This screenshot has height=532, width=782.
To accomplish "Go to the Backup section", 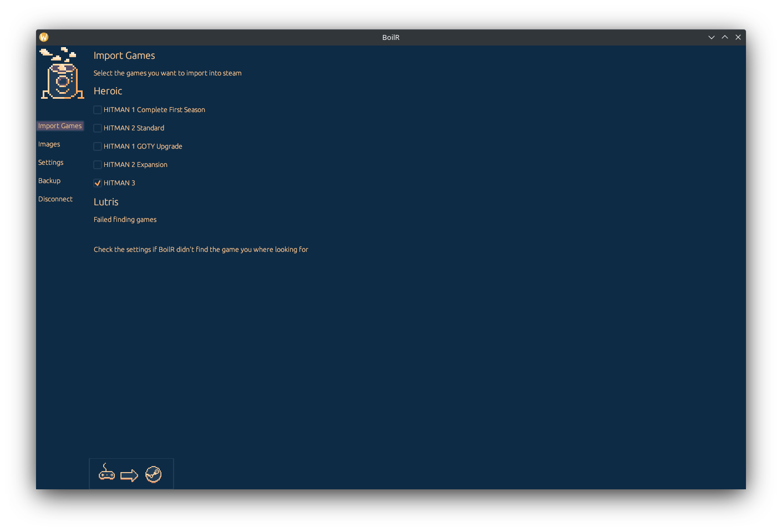I will click(49, 180).
